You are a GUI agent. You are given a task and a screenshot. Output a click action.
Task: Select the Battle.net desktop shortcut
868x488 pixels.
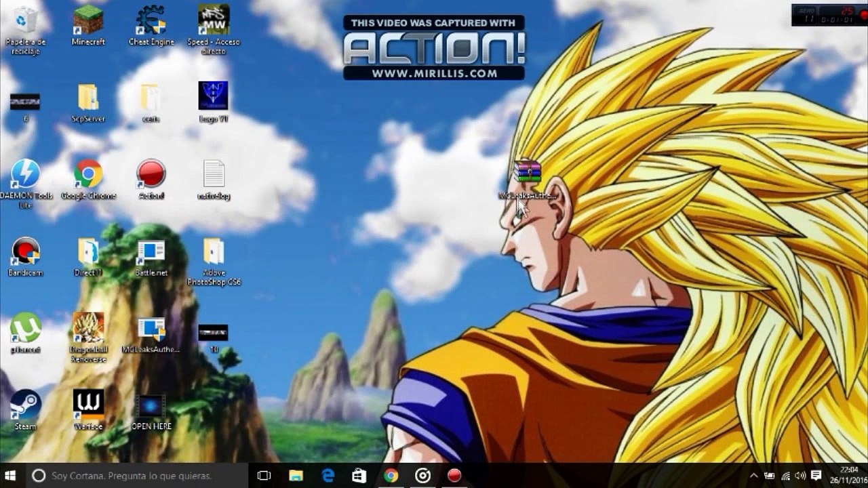(151, 256)
